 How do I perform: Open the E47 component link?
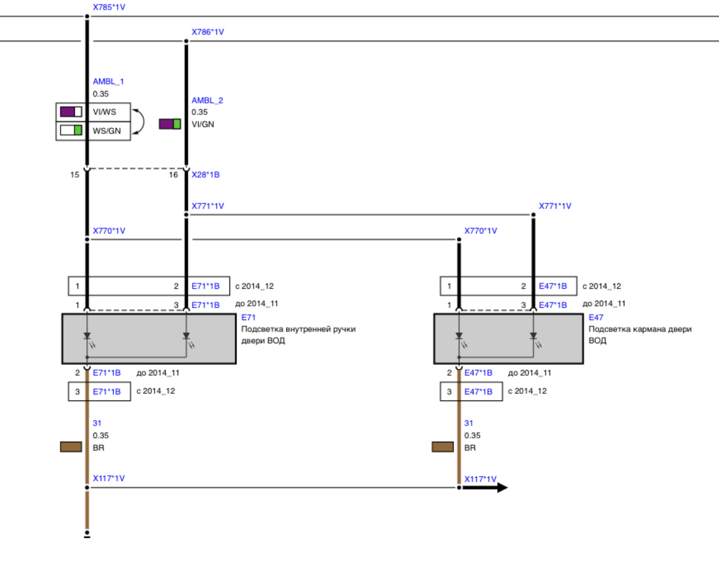click(596, 317)
